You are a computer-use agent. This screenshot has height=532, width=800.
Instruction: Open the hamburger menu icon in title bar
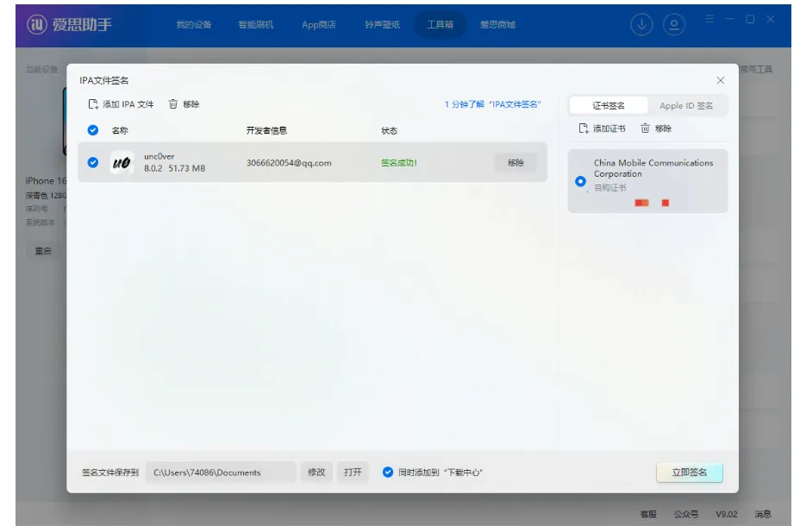(709, 19)
